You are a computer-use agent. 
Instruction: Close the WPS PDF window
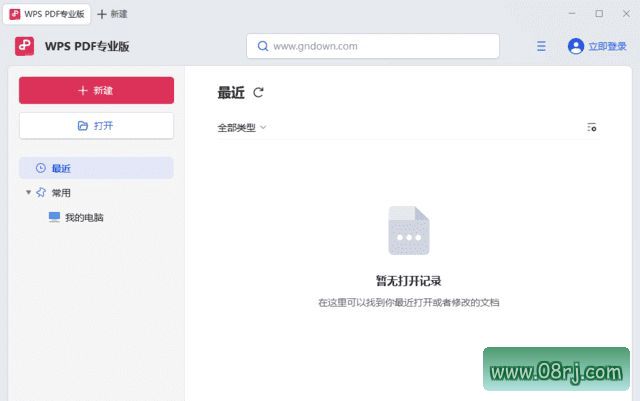coord(626,13)
